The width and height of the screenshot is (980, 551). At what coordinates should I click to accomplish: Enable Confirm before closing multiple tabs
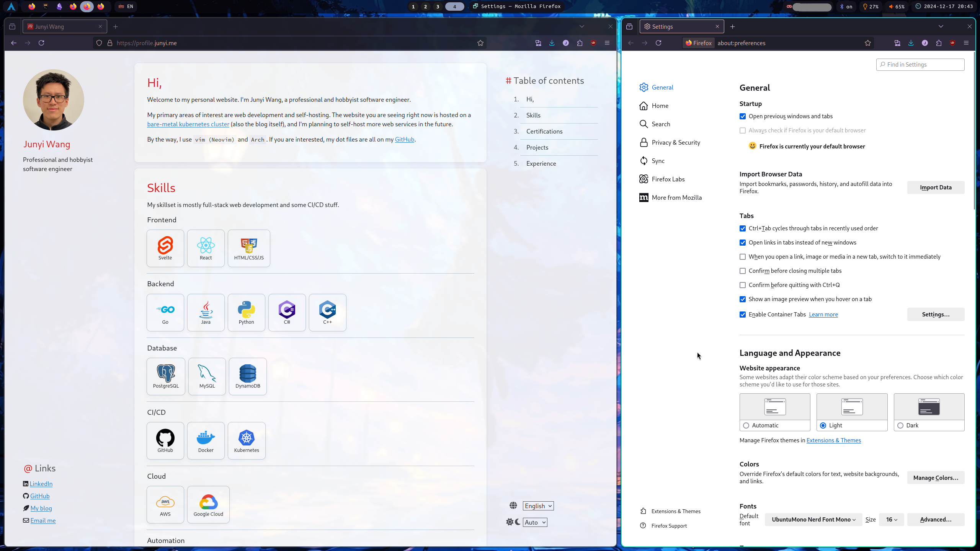[x=743, y=271]
